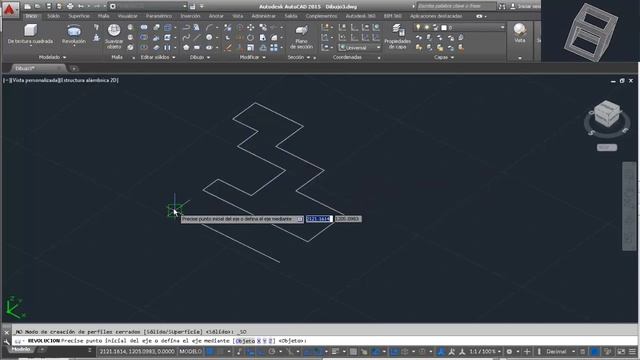Screen dimensions: 640x360
Task: Open the 1:1 / 100% annotation scale dropdown
Action: (x=485, y=351)
